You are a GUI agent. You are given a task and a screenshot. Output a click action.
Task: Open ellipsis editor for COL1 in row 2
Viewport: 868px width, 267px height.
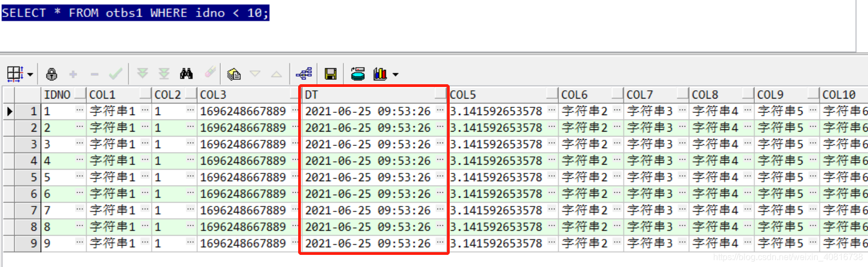pos(145,127)
